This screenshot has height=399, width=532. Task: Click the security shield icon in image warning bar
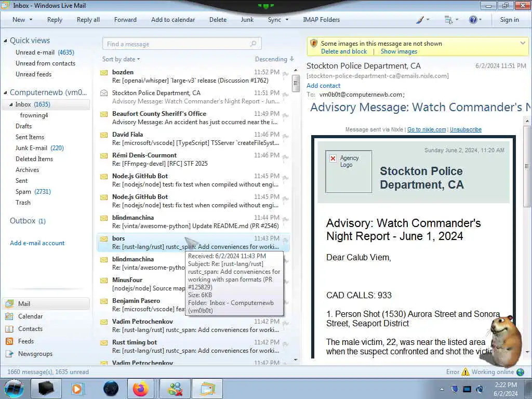pyautogui.click(x=314, y=44)
